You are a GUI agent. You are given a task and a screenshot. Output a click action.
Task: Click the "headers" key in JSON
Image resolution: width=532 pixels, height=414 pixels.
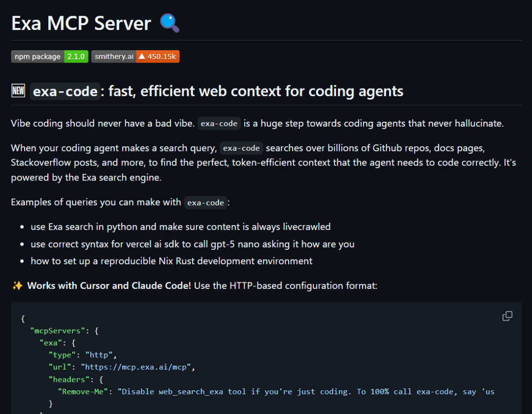point(69,379)
